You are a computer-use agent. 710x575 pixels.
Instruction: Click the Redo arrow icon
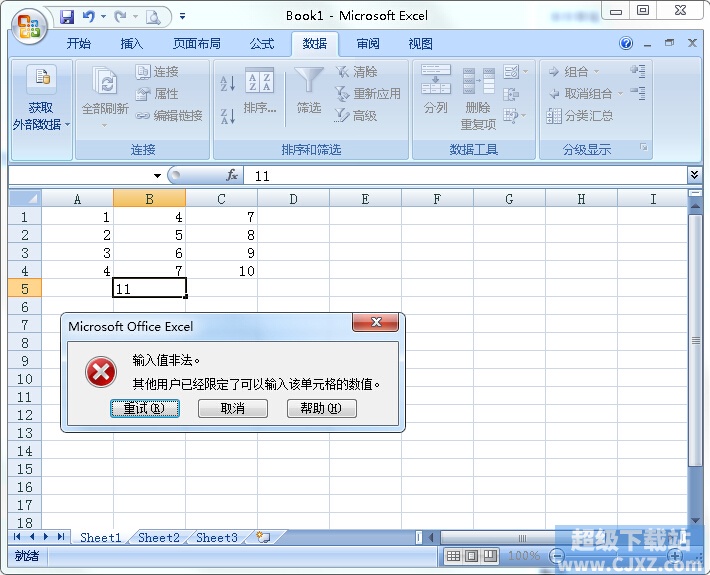click(120, 17)
